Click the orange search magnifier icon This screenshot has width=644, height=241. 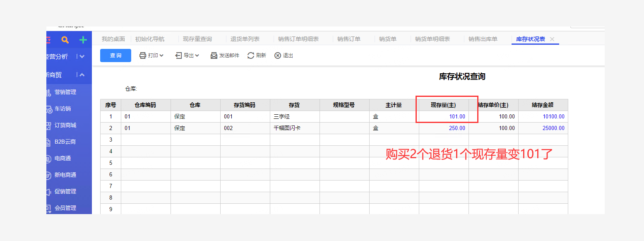(x=65, y=40)
